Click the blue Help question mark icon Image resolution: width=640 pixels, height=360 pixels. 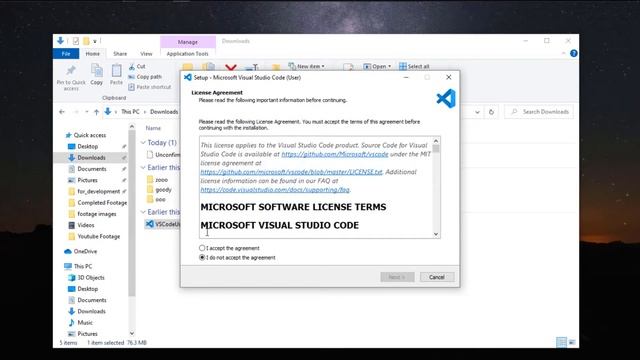click(573, 53)
